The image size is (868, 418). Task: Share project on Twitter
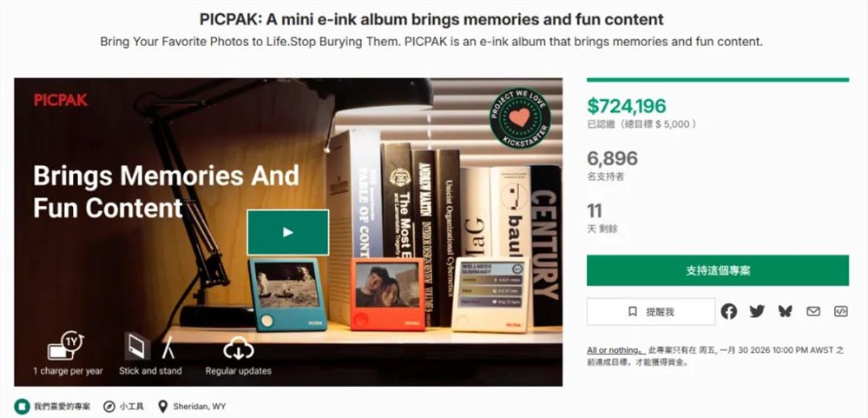[x=757, y=311]
